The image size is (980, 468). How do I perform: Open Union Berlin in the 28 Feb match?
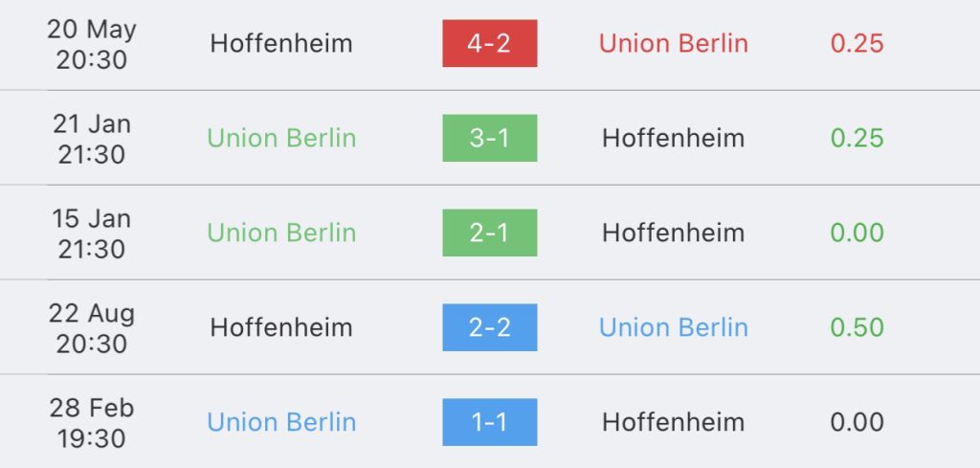(x=281, y=422)
